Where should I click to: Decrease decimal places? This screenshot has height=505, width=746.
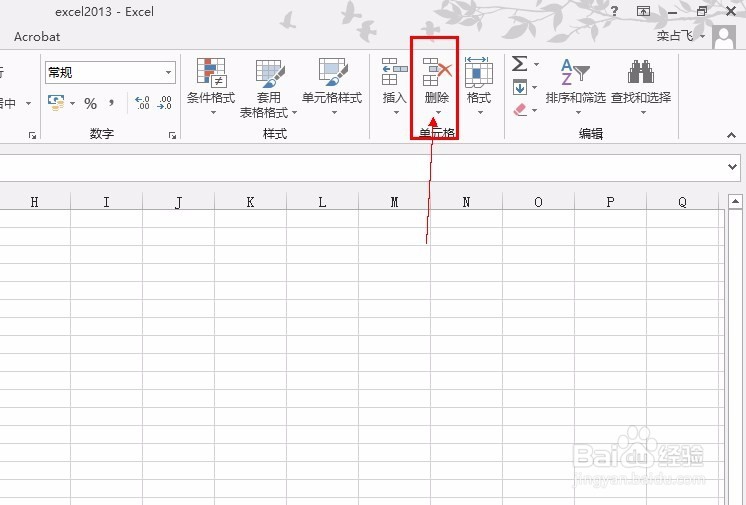coord(164,103)
